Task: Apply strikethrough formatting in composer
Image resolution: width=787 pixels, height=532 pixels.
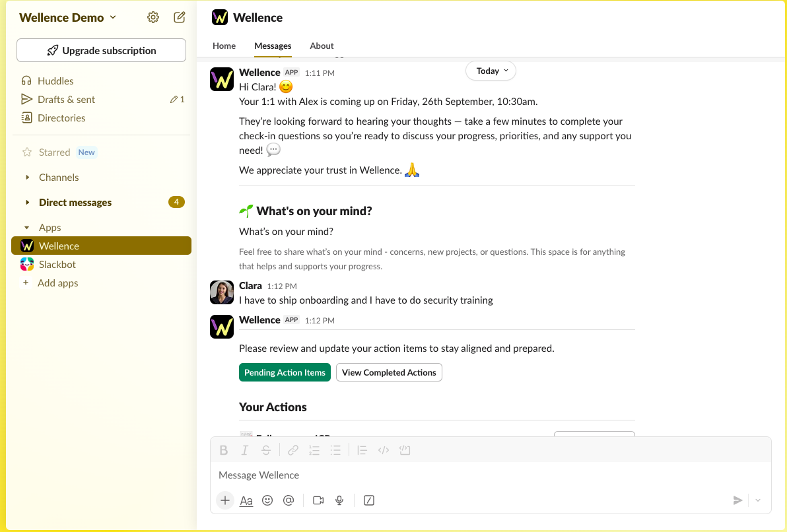Action: tap(266, 450)
